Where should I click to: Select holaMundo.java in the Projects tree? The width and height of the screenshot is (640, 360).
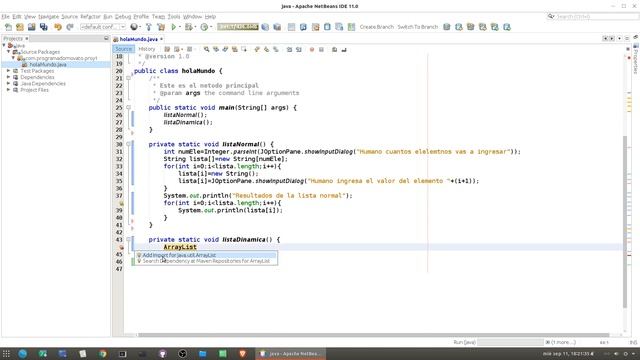point(48,64)
